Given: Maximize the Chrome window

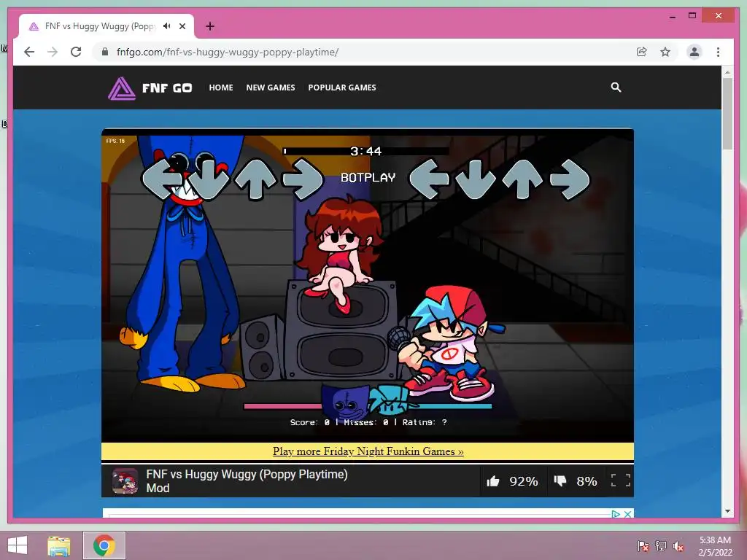Looking at the screenshot, I should pos(692,16).
